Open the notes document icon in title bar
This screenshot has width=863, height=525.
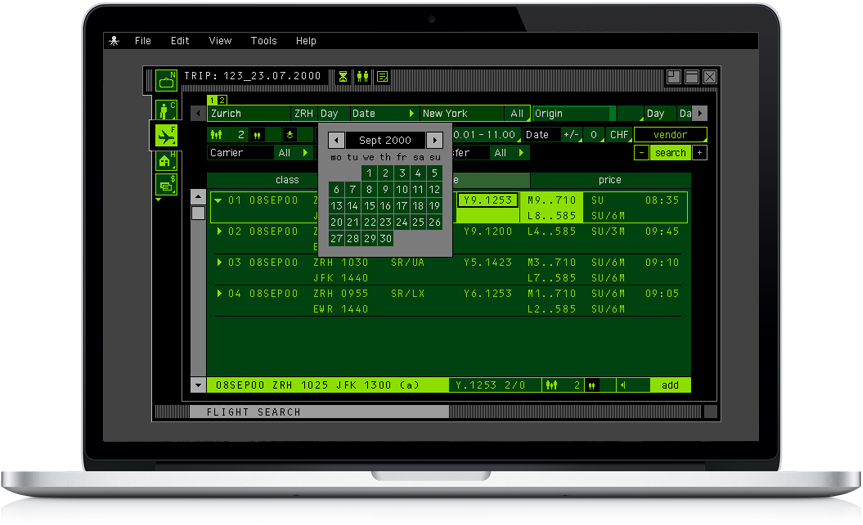pyautogui.click(x=383, y=76)
